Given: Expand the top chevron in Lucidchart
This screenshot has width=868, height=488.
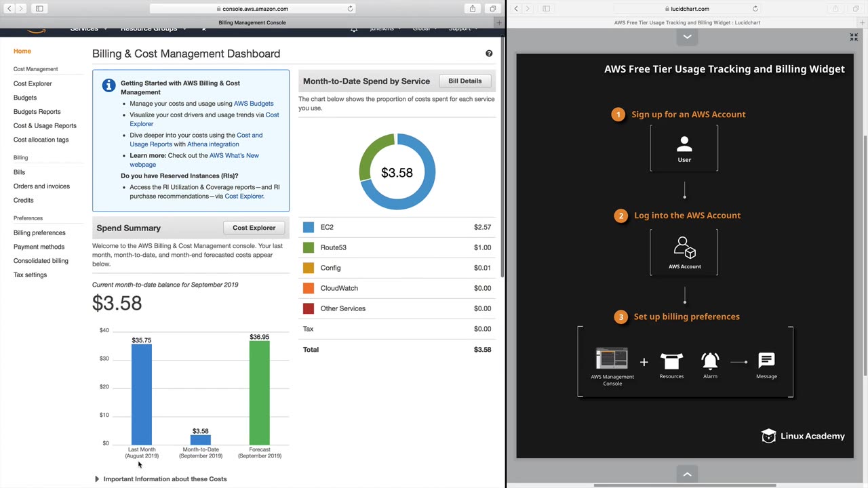Looking at the screenshot, I should click(687, 37).
